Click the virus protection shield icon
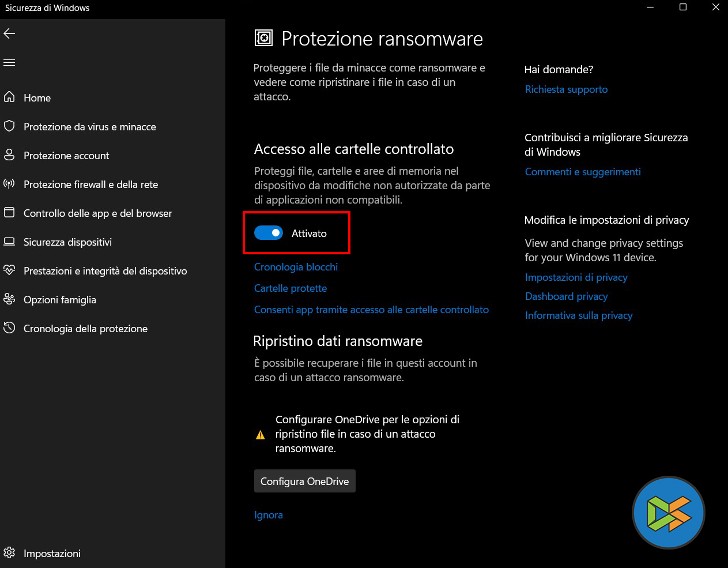The height and width of the screenshot is (568, 728). [x=9, y=126]
